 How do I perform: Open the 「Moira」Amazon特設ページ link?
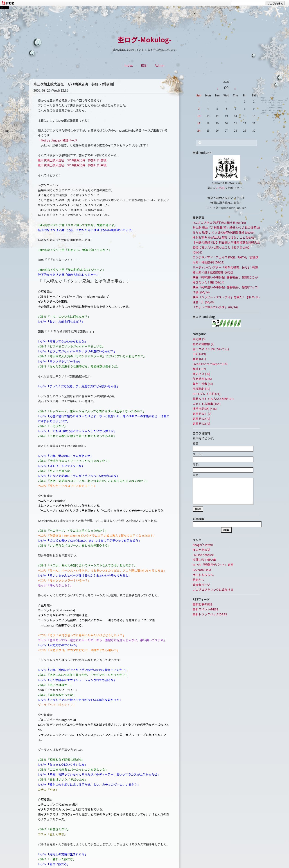(x=57, y=141)
